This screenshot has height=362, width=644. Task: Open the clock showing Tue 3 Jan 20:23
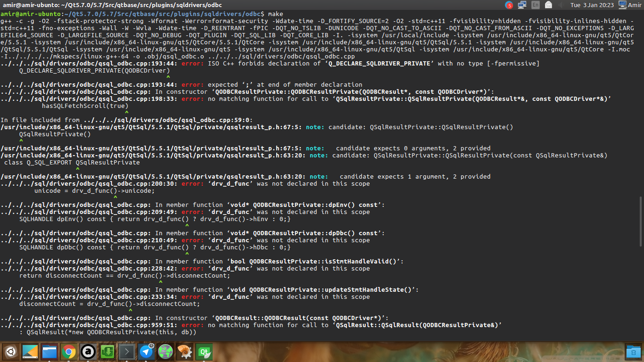(x=592, y=5)
